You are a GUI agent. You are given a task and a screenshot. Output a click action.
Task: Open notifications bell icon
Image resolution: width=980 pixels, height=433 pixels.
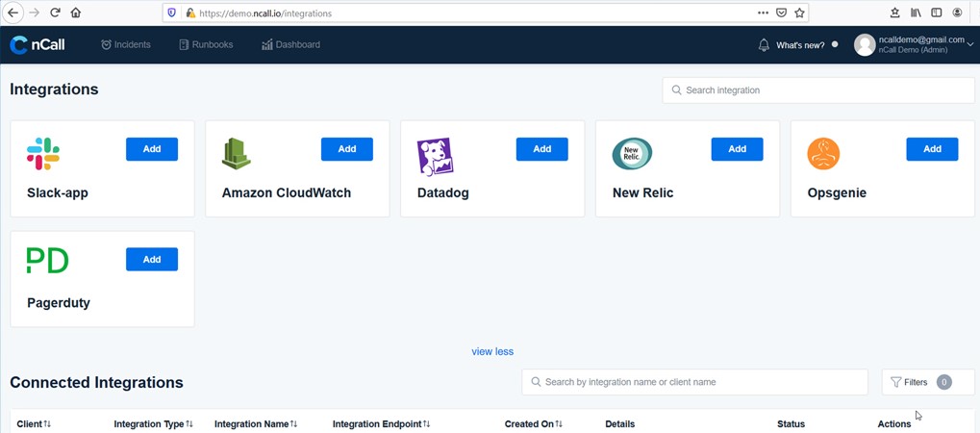[x=764, y=45]
